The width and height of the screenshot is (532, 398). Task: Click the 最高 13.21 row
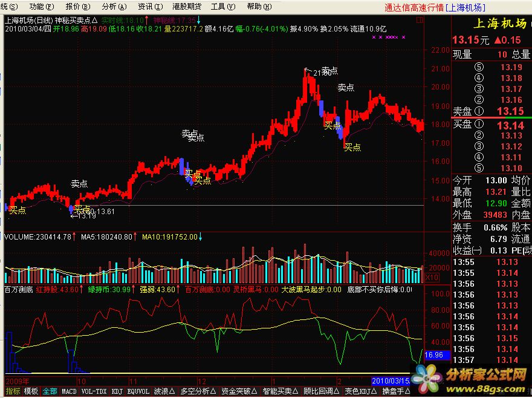[x=480, y=192]
